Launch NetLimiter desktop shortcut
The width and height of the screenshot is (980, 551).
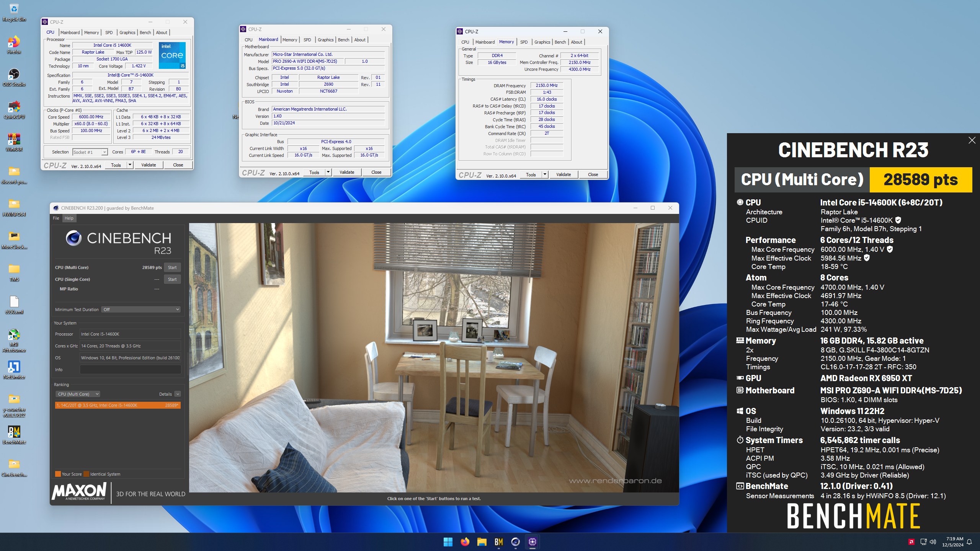point(14,370)
